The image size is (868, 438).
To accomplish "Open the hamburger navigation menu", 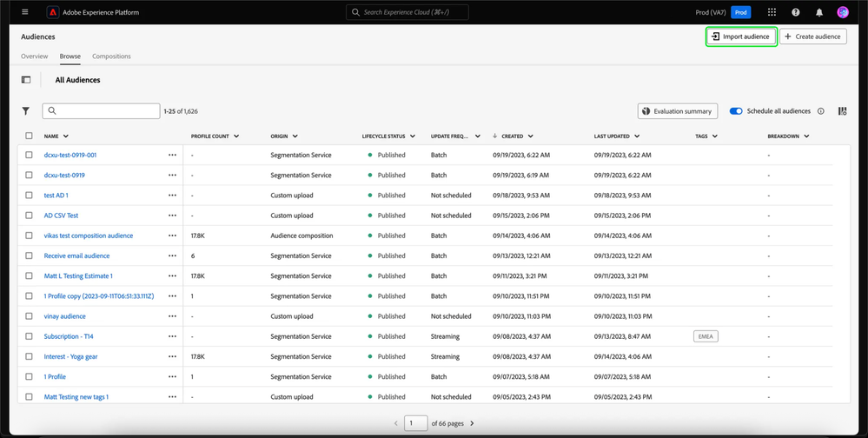I will [x=25, y=12].
